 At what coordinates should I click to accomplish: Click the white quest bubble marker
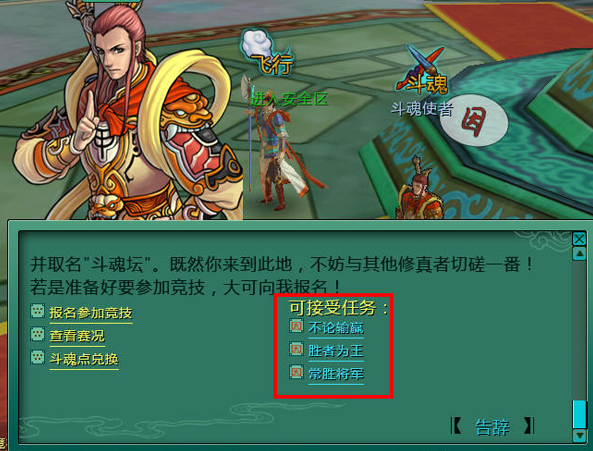click(x=474, y=120)
